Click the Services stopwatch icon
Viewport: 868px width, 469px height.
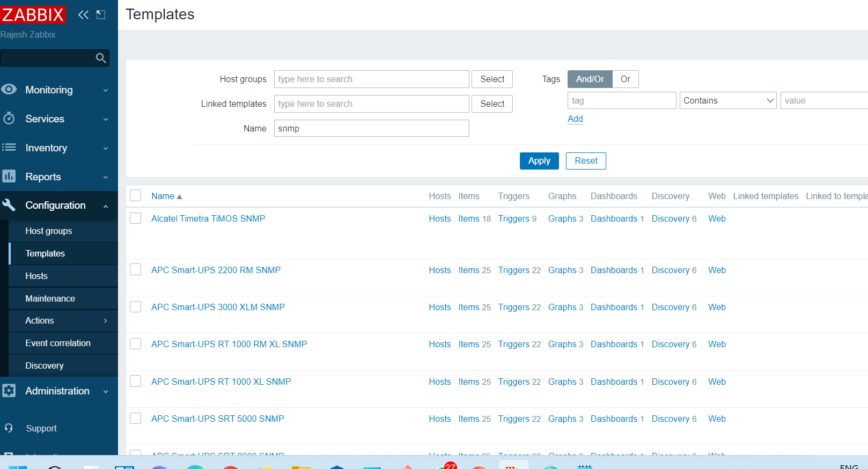click(x=9, y=118)
